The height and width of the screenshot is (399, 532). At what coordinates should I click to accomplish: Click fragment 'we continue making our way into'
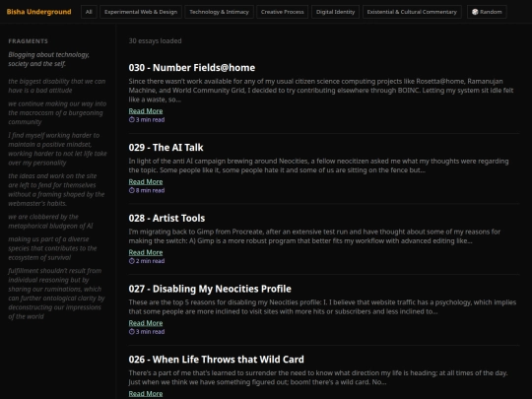pos(57,112)
